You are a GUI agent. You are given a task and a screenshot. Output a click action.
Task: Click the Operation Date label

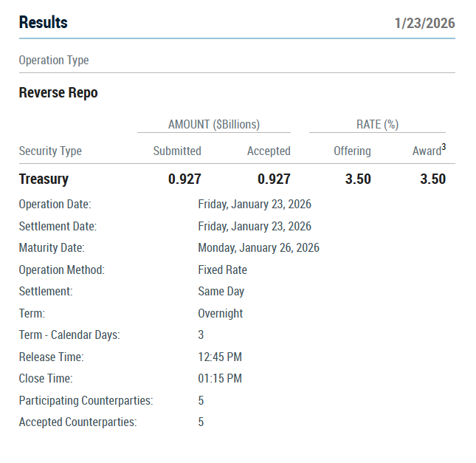point(55,204)
